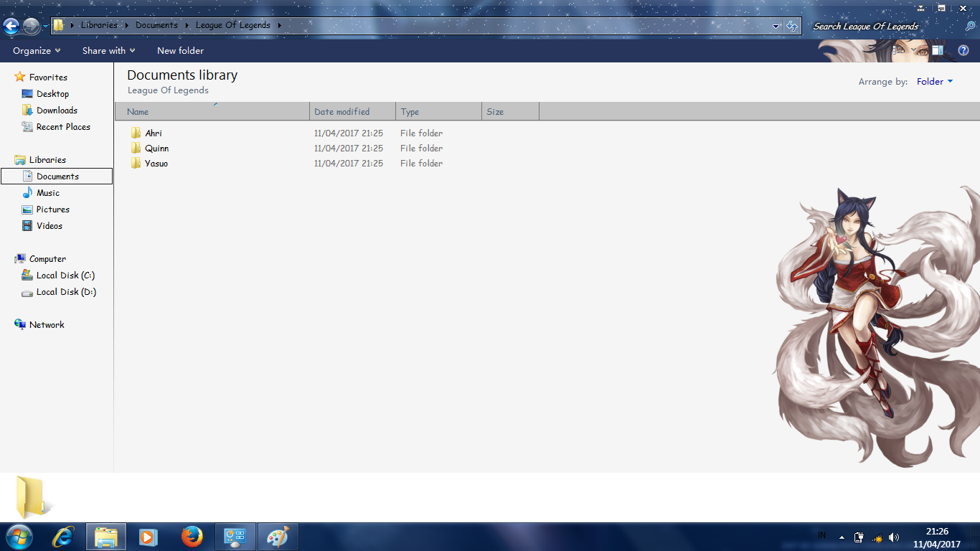Toggle the preview pane

pyautogui.click(x=938, y=50)
